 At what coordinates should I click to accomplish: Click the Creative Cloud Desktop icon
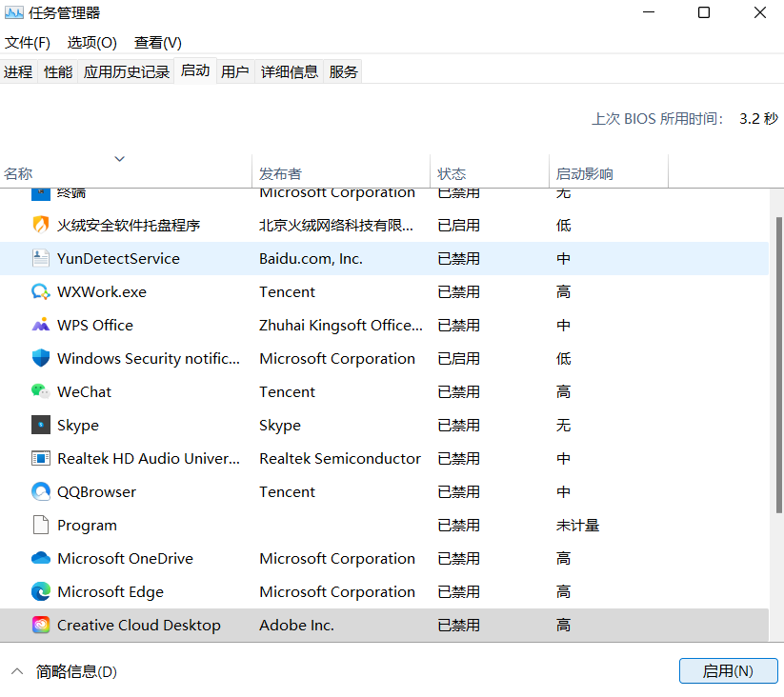point(41,625)
